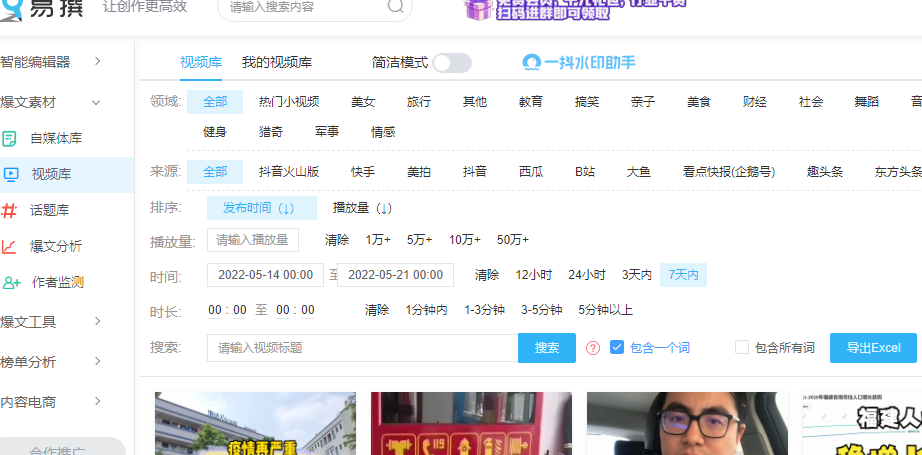Open the video thumbnail of man with glasses
Viewport: 922px width, 455px height.
pyautogui.click(x=687, y=423)
